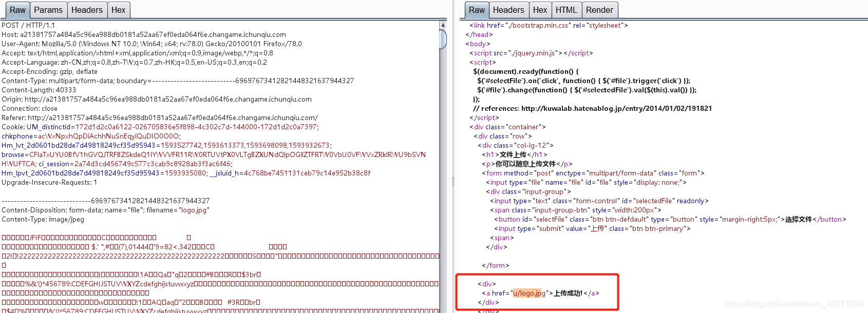Click the <p>你可以随意上传文件 paragraph line
This screenshot has width=868, height=313.
point(527,164)
